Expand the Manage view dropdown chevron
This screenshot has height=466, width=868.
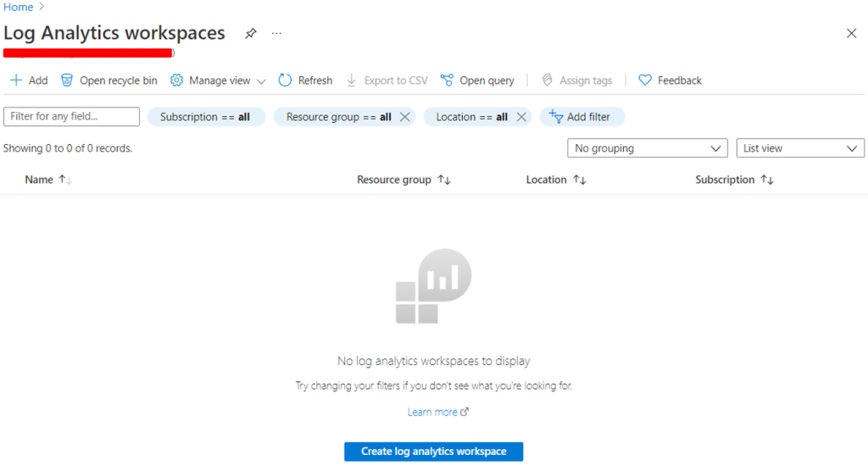click(x=261, y=81)
